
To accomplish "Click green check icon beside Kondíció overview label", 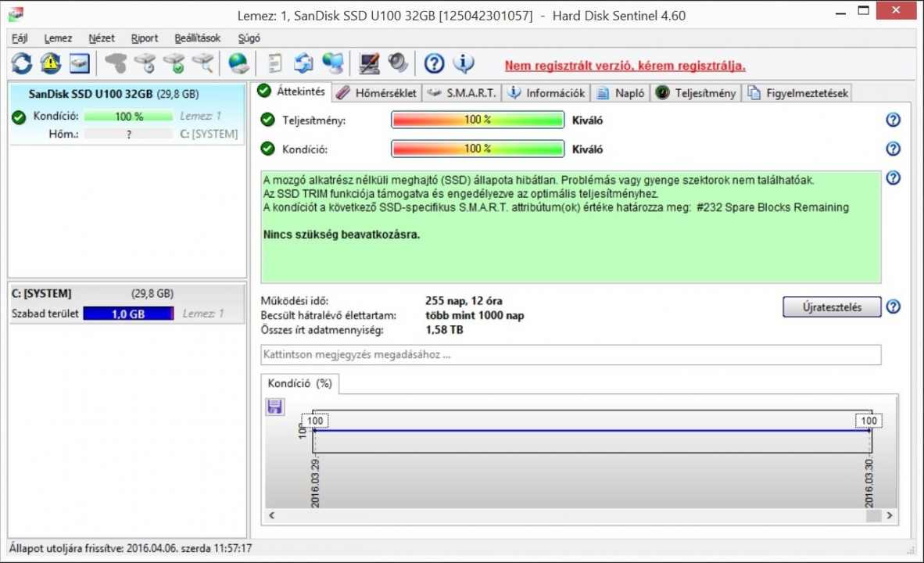I will [267, 149].
